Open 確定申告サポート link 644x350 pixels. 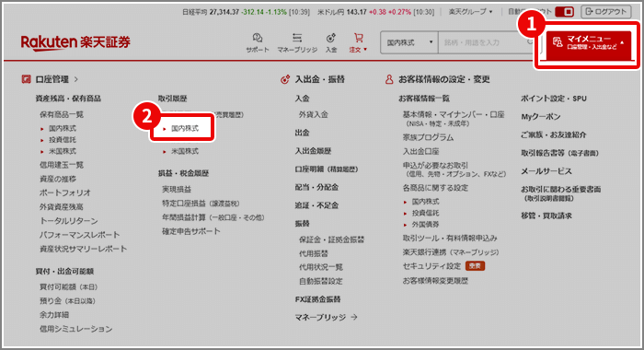191,231
